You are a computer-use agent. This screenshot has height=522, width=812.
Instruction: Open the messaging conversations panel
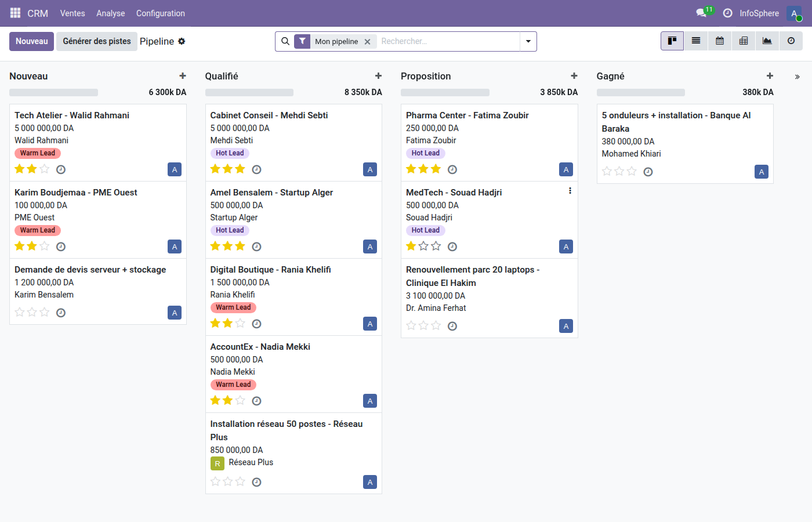tap(699, 13)
